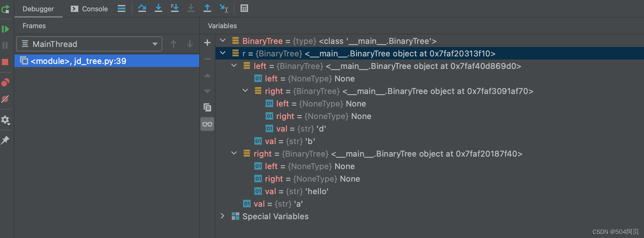
Task: Click the object icon next to r
Action: point(236,53)
